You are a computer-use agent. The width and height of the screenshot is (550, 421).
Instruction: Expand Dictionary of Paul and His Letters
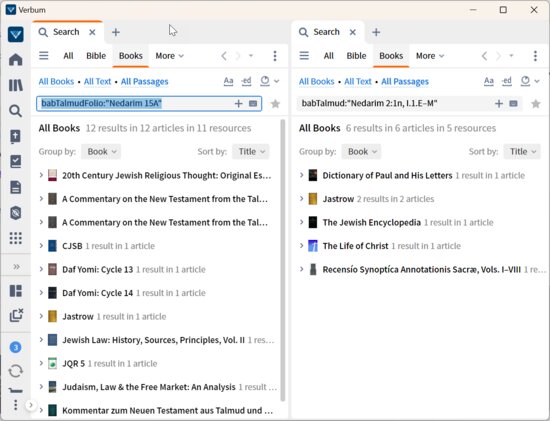[302, 175]
